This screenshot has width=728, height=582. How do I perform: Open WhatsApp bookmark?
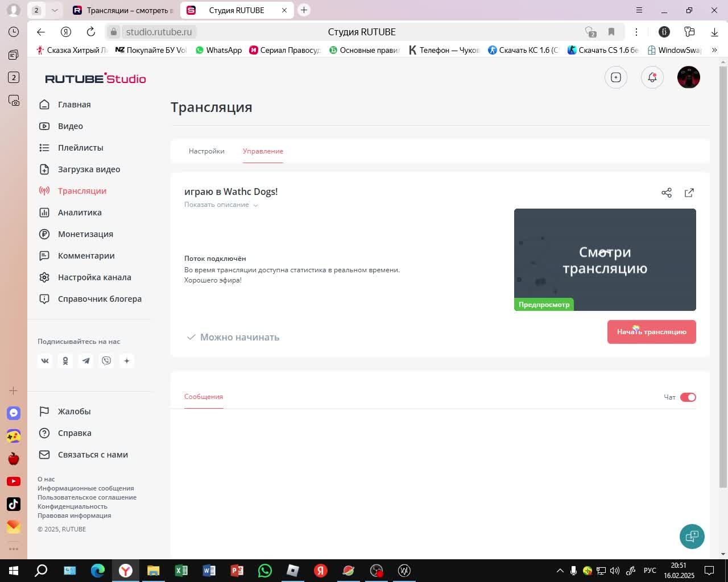coord(219,50)
